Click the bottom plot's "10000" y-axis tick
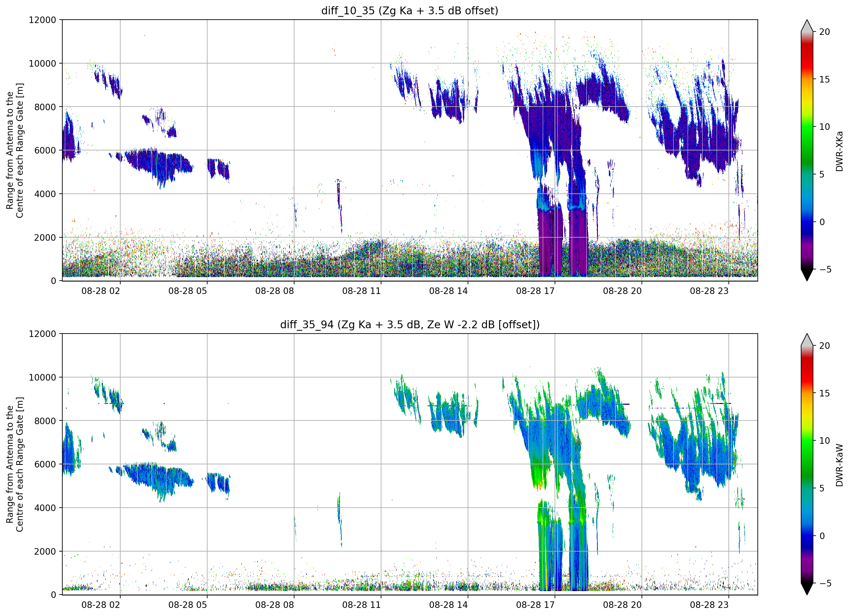 coord(42,377)
